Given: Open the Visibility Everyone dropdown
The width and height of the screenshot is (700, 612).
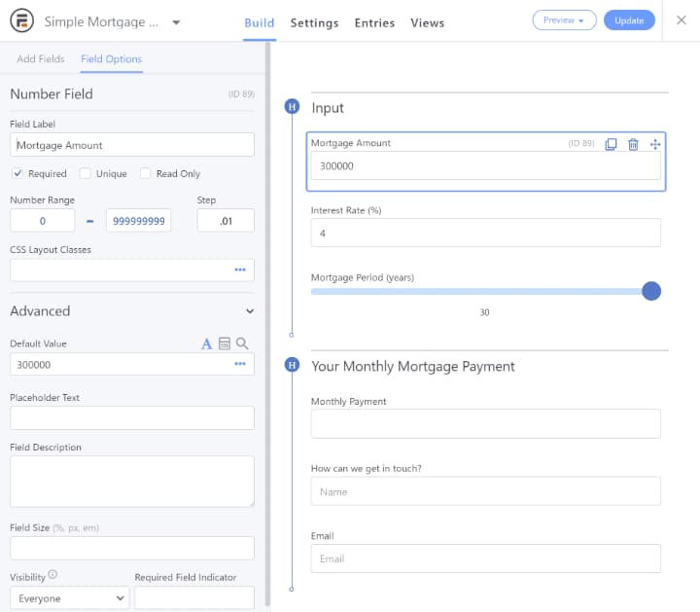Looking at the screenshot, I should pyautogui.click(x=70, y=598).
